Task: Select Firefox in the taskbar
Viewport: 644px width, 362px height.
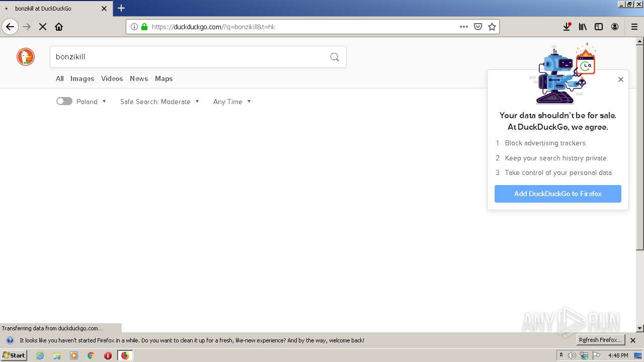Action: [x=125, y=355]
